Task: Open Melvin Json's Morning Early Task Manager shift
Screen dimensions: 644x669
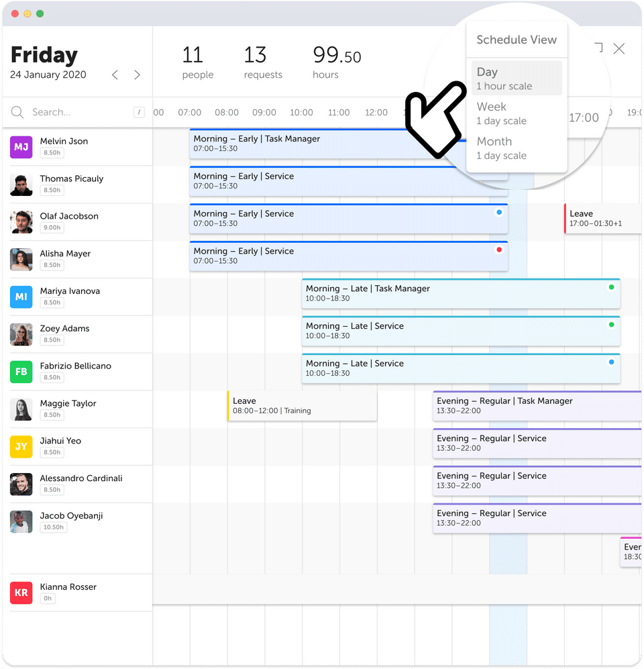Action: coord(302,144)
